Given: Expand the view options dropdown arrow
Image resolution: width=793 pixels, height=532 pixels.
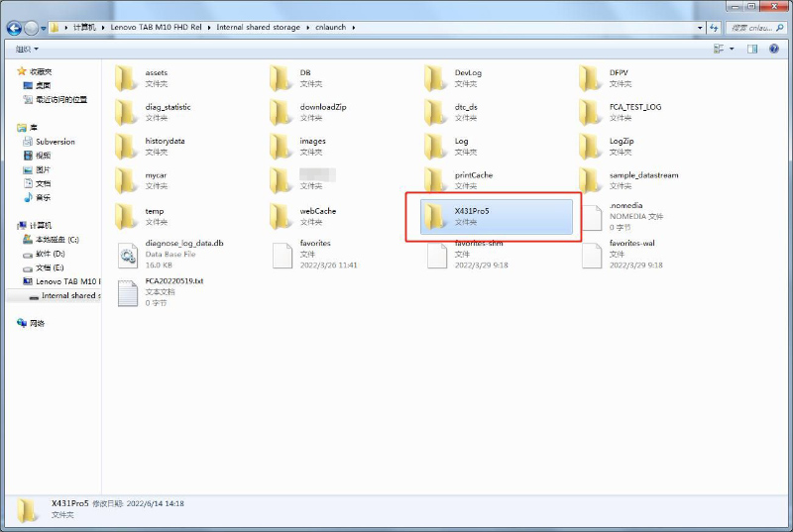Looking at the screenshot, I should pyautogui.click(x=733, y=49).
